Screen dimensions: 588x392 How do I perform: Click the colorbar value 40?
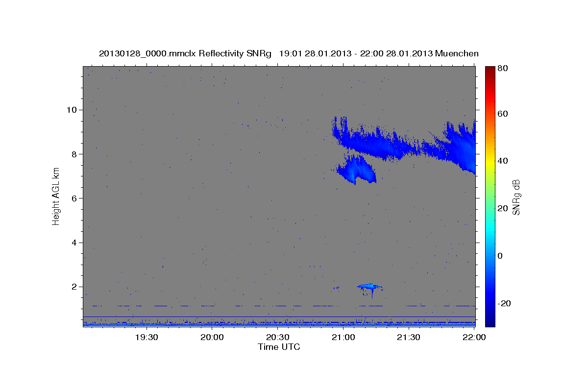tap(503, 161)
